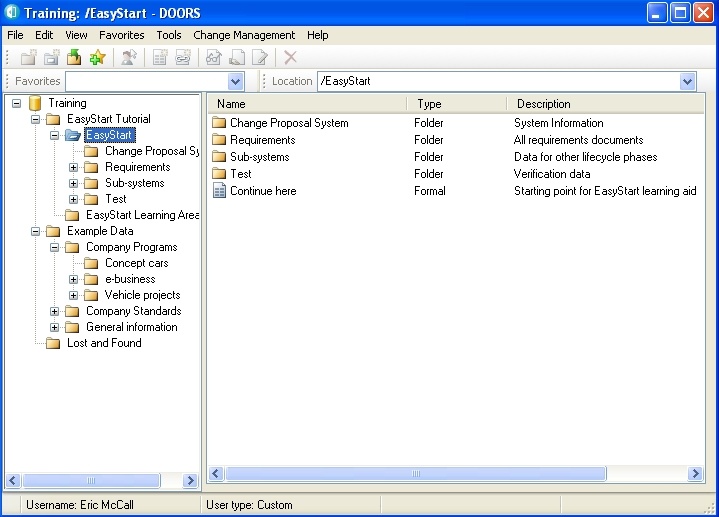Click the New Folder toolbar icon
The height and width of the screenshot is (517, 719).
point(29,58)
